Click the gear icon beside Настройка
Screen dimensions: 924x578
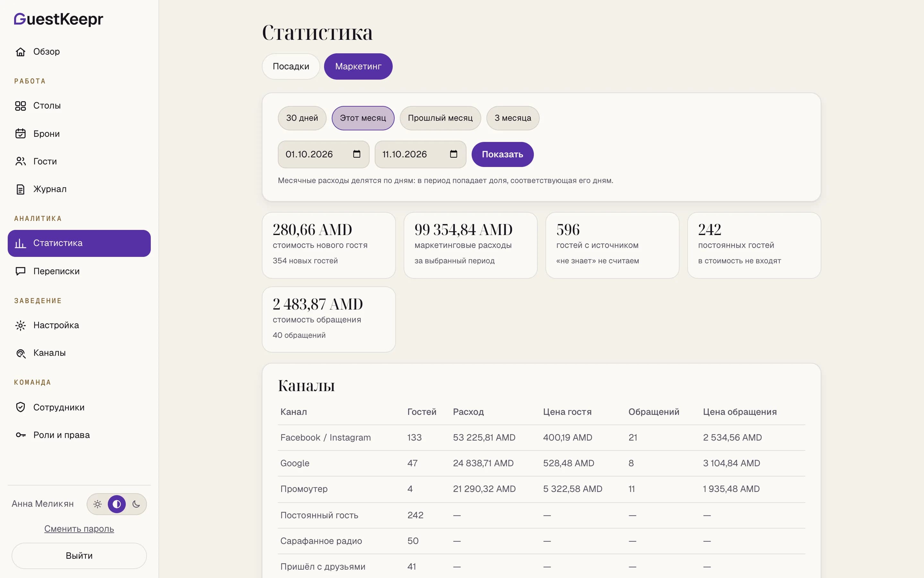(21, 325)
